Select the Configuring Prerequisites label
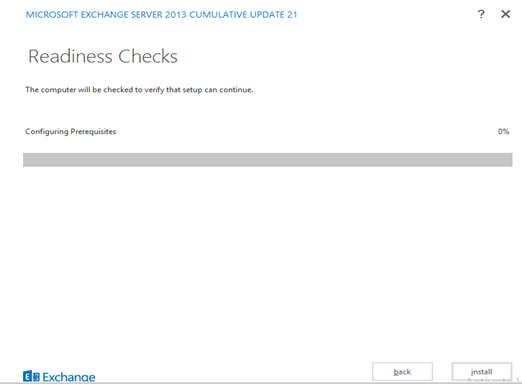Viewport: 522px width, 384px height. pos(71,131)
